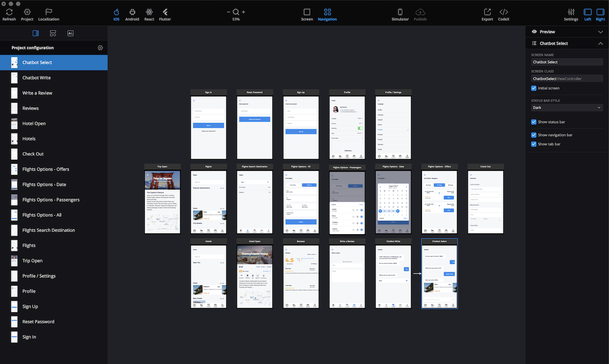The width and height of the screenshot is (609, 364).
Task: Hide the Right panel
Action: tap(600, 14)
